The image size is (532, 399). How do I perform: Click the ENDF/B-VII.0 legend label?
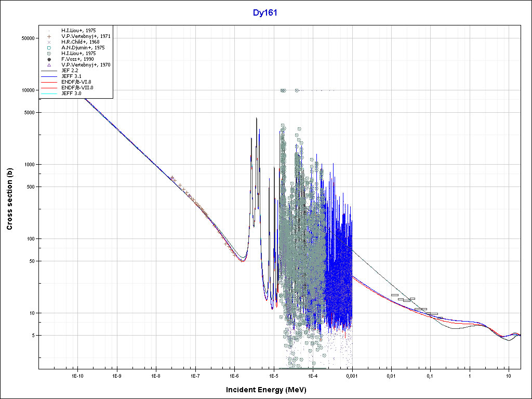(77, 88)
